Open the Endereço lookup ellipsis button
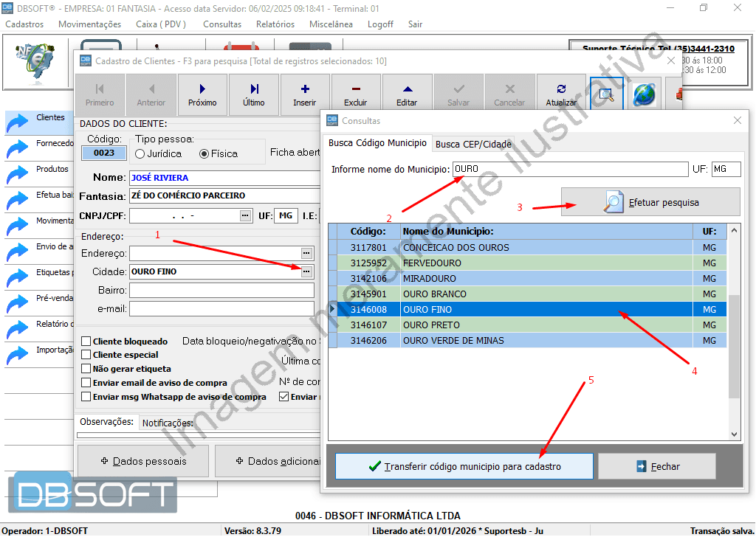 (x=307, y=253)
